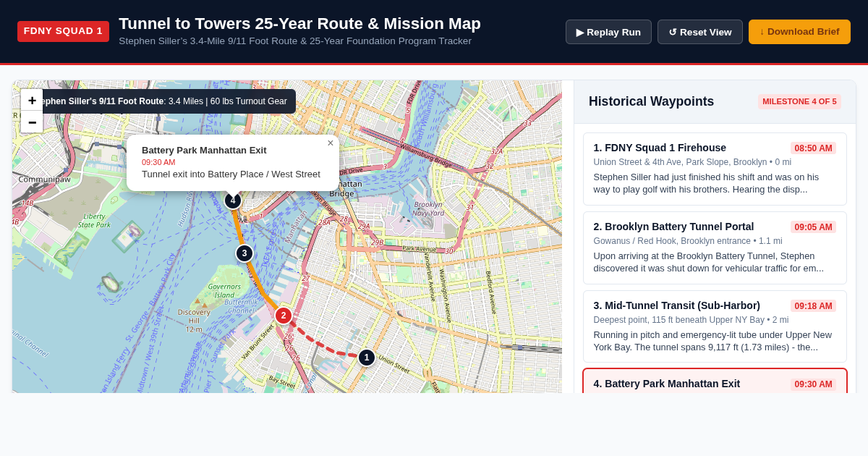Select map marker 1 at Union Street
Screen dimensions: 868x456
[367, 358]
